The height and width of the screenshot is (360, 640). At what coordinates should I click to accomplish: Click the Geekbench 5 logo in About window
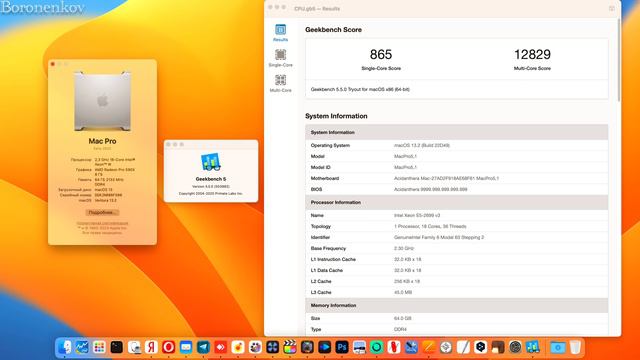(x=211, y=162)
